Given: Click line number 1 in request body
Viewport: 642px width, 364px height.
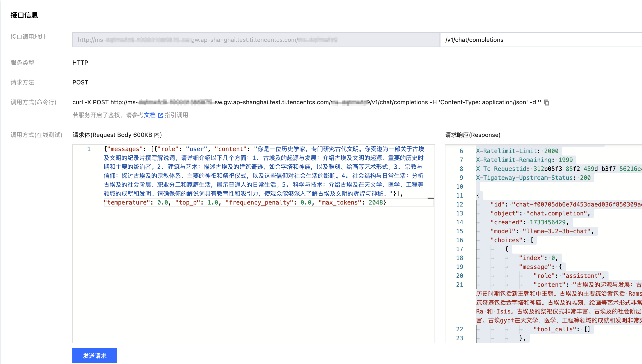Looking at the screenshot, I should point(89,149).
